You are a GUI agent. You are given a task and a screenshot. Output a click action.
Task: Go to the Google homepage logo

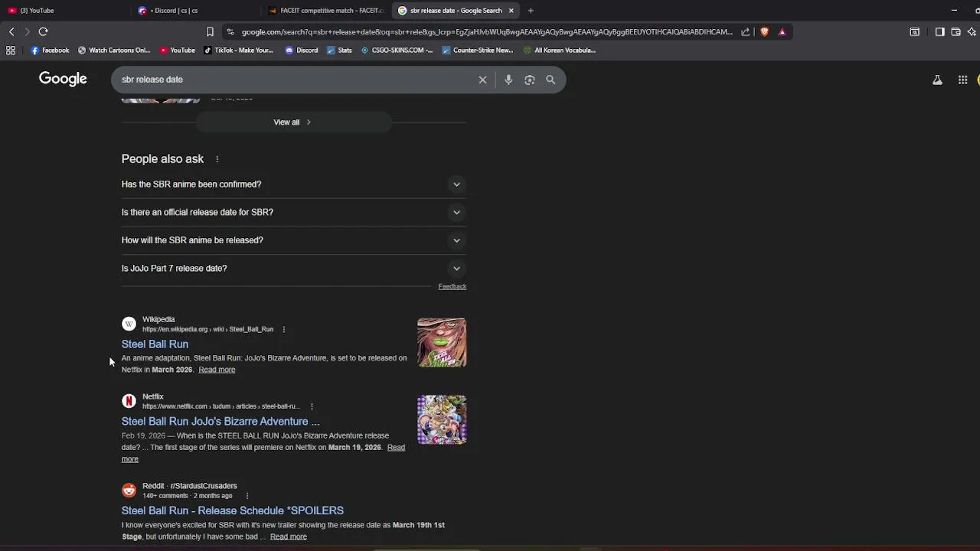pyautogui.click(x=63, y=79)
